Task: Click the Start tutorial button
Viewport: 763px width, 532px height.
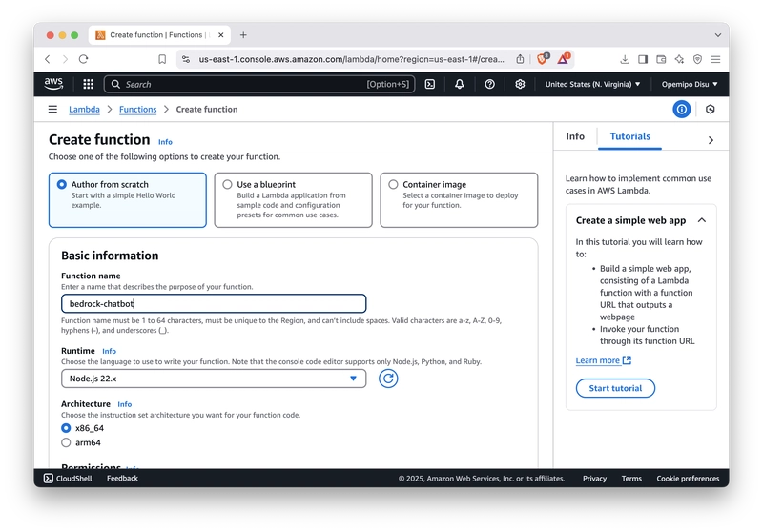Action: (x=615, y=388)
